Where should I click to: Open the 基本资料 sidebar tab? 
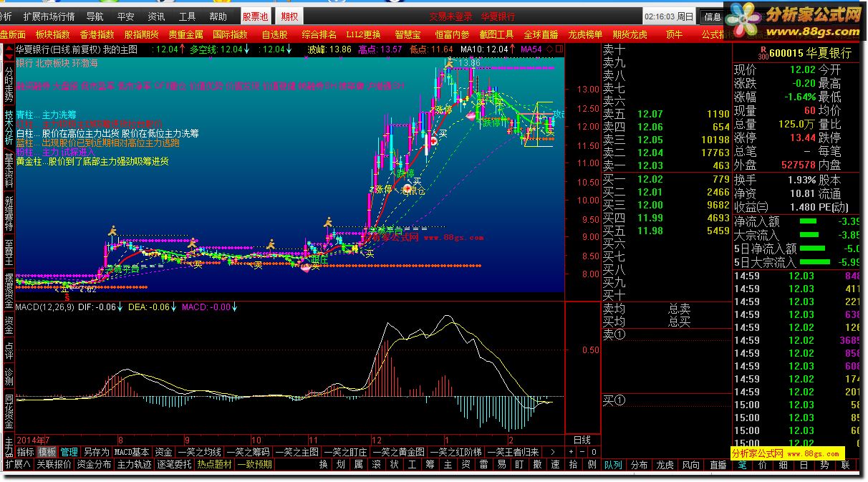point(9,170)
